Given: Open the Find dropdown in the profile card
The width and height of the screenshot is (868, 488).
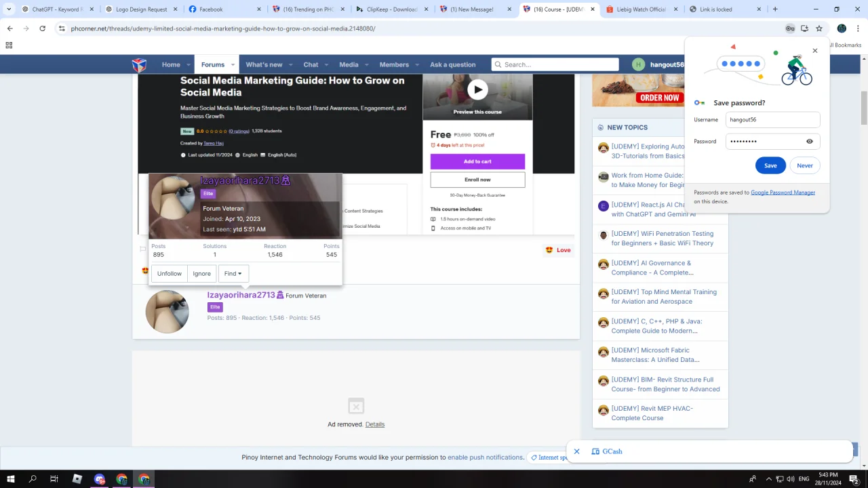Looking at the screenshot, I should point(233,274).
